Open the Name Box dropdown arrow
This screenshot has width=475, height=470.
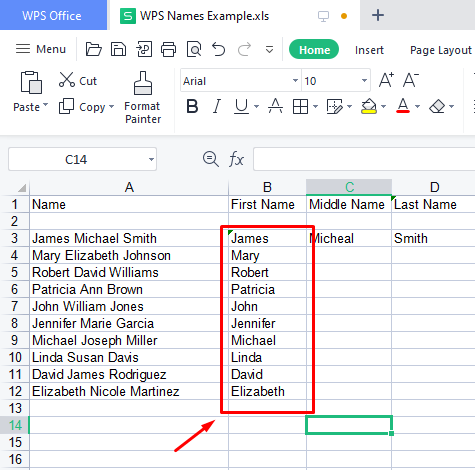(151, 159)
